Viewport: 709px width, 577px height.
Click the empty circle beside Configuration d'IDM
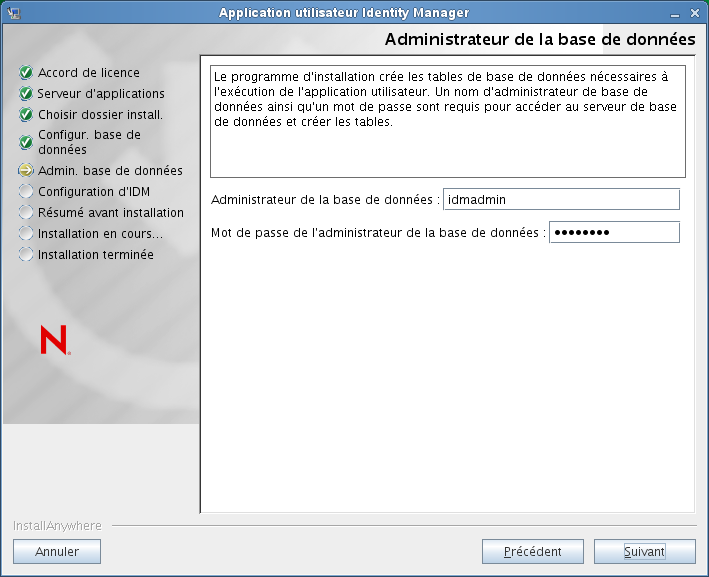coord(26,191)
